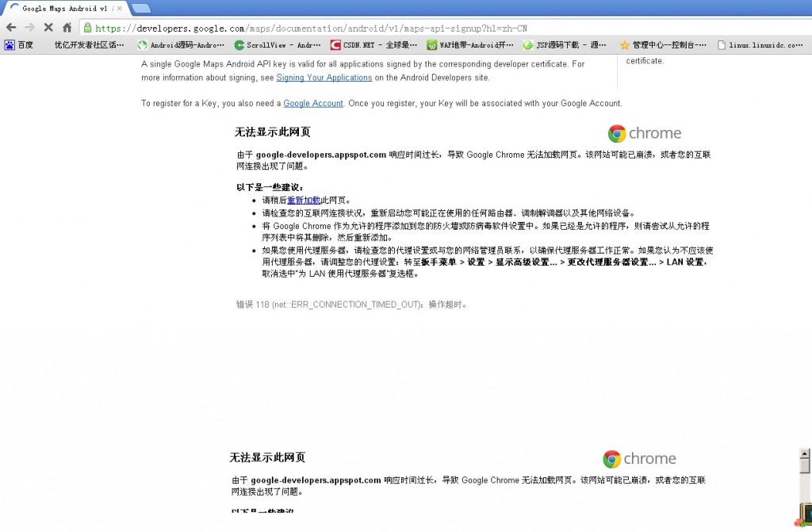Follow the Google Account link

coord(312,104)
